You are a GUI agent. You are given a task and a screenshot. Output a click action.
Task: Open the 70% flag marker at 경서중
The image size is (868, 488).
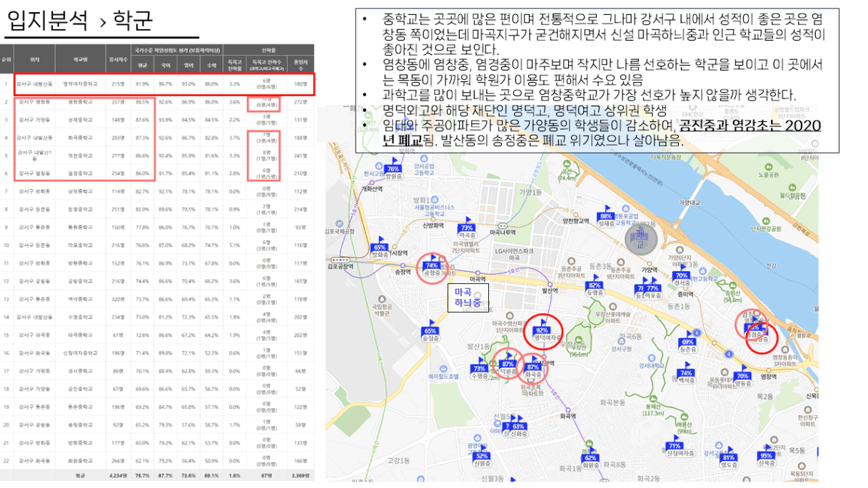(681, 275)
